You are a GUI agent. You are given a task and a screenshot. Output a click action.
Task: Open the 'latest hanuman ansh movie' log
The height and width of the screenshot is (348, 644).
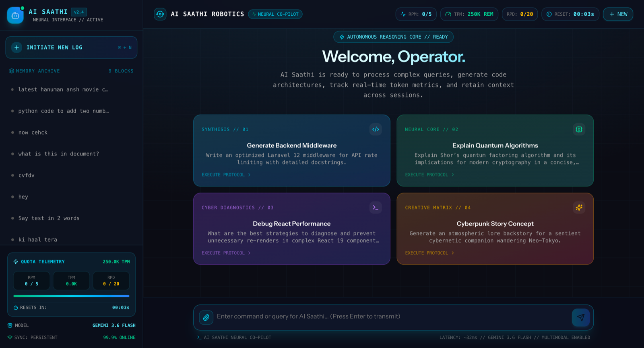71,89
